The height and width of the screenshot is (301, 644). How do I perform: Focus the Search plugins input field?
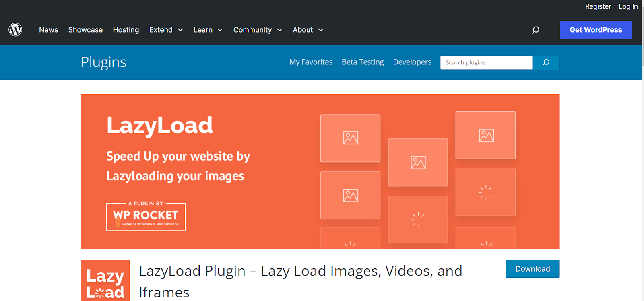[x=486, y=62]
